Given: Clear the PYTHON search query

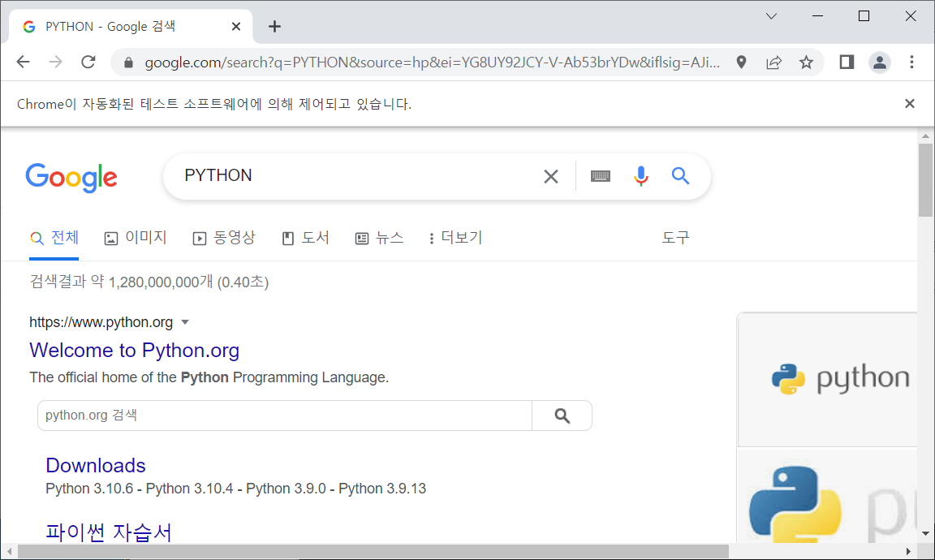Looking at the screenshot, I should click(551, 176).
